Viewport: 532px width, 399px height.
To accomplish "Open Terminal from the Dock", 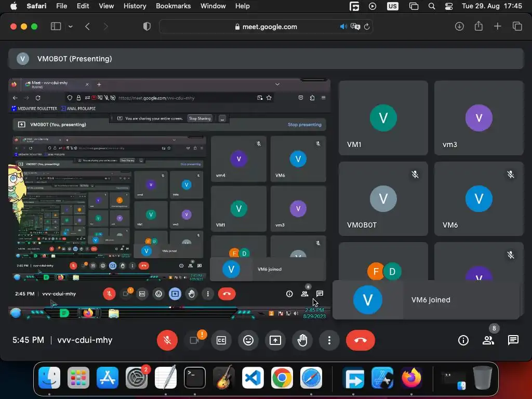I will coord(195,378).
